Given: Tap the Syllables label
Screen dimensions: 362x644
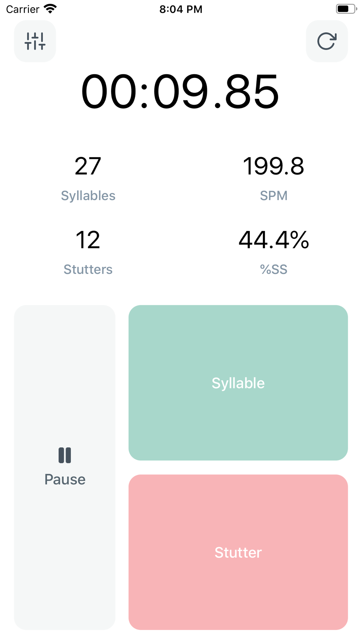Looking at the screenshot, I should (88, 196).
